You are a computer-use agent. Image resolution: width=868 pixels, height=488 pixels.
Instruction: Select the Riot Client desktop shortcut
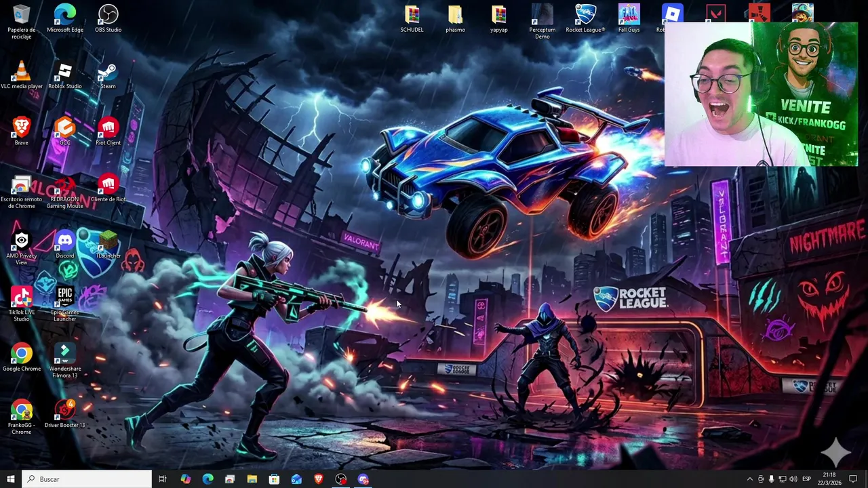(x=108, y=131)
